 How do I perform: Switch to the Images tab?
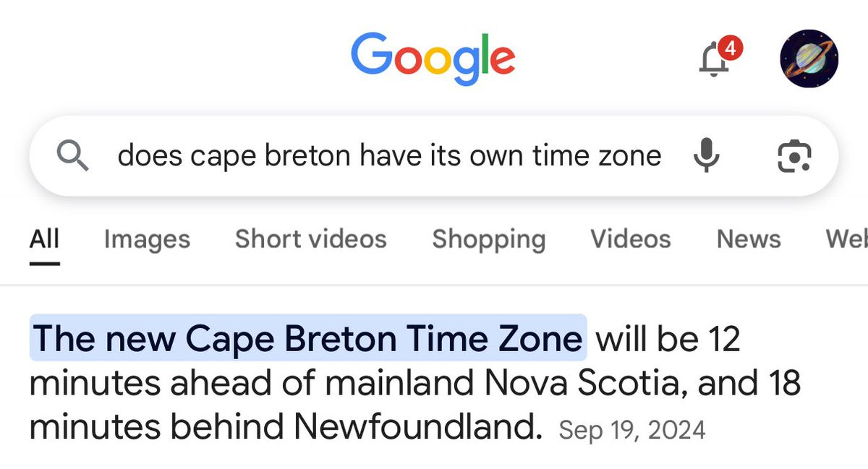pyautogui.click(x=147, y=238)
